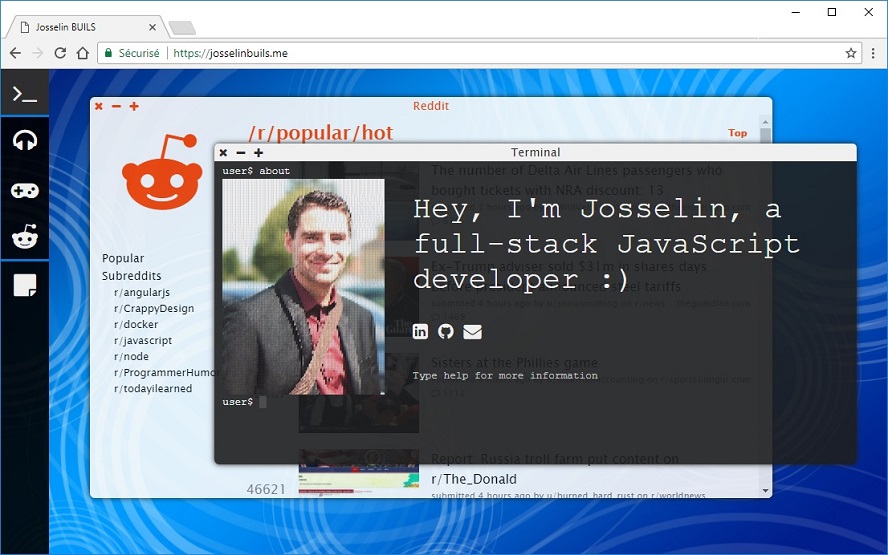Go to browser home page
This screenshot has width=888, height=555.
pos(83,53)
